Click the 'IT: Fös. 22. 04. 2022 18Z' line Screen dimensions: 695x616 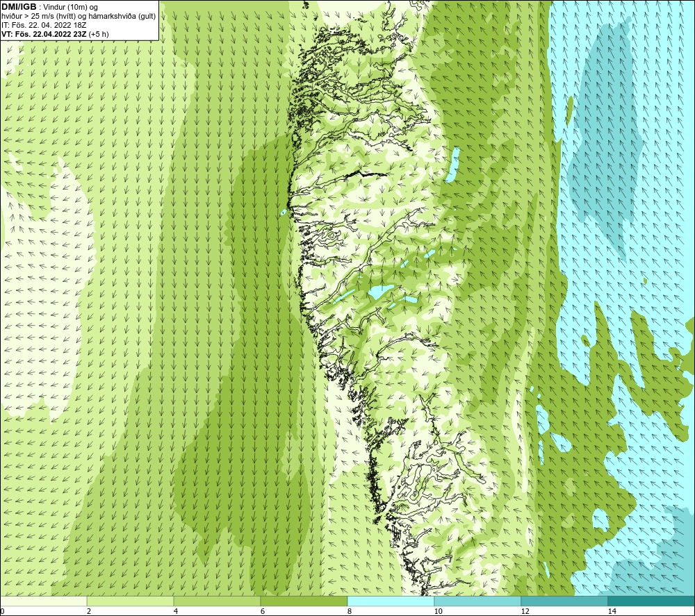tap(44, 25)
